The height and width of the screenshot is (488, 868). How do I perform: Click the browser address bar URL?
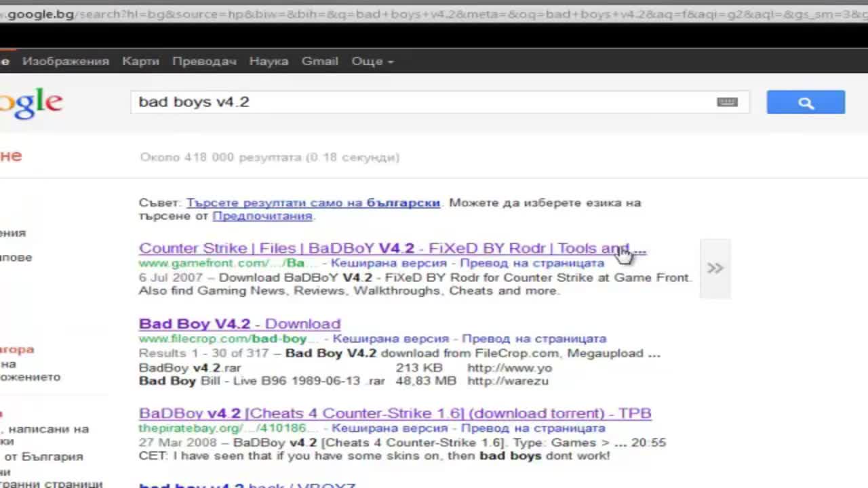[x=434, y=14]
